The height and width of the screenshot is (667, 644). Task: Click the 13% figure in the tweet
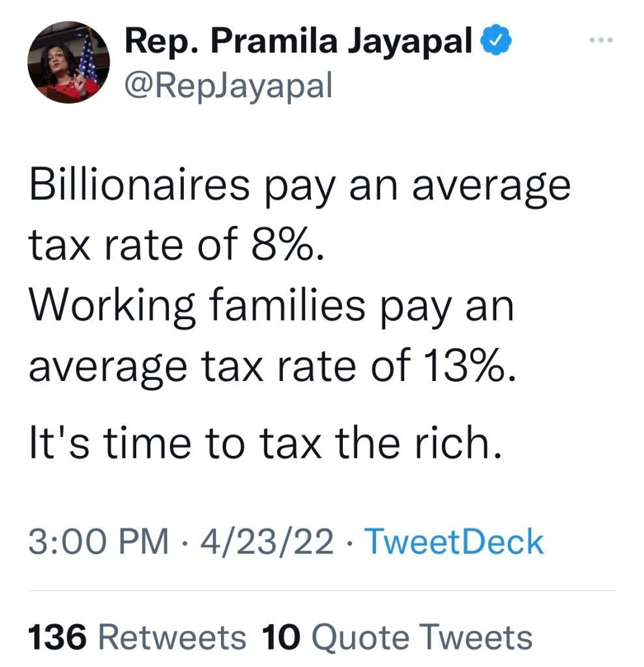point(467,367)
